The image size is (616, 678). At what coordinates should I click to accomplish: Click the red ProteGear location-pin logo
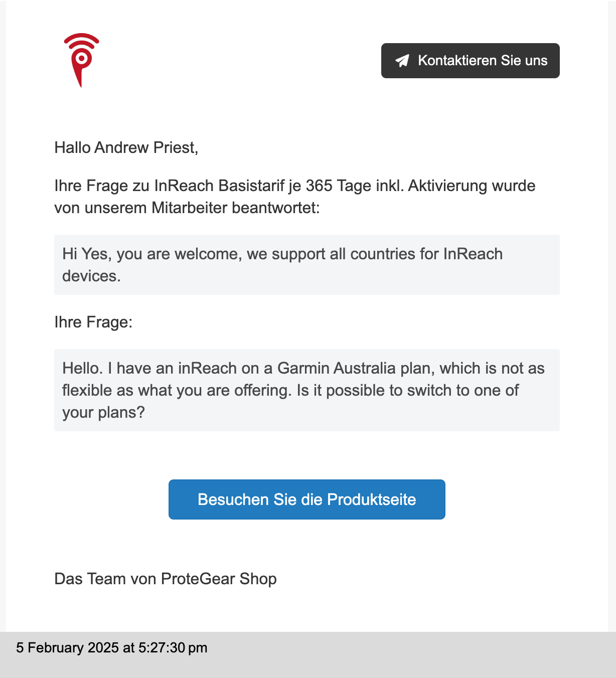(81, 60)
